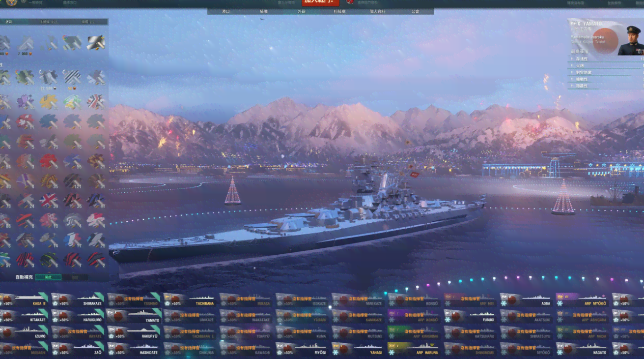Select the YOSHINO ship card

[x=134, y=299]
